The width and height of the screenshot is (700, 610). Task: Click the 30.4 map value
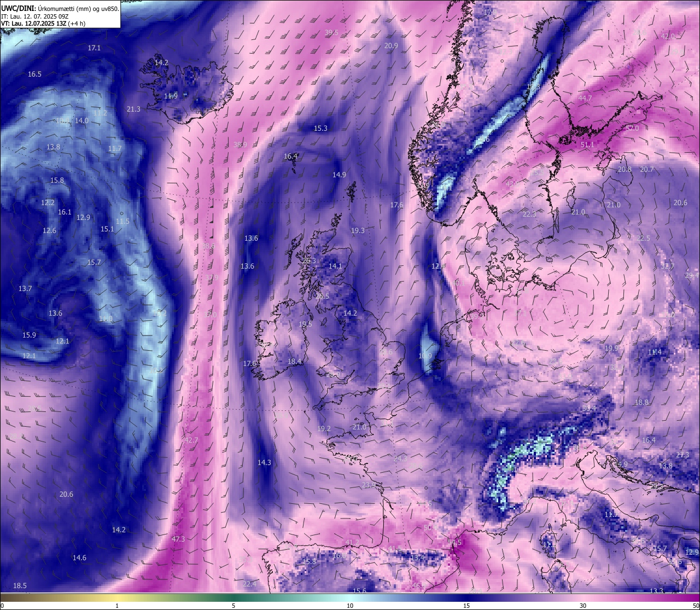(588, 409)
